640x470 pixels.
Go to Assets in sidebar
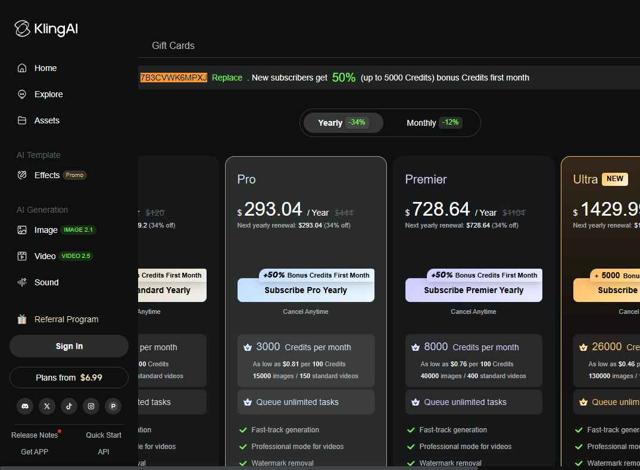coord(47,120)
